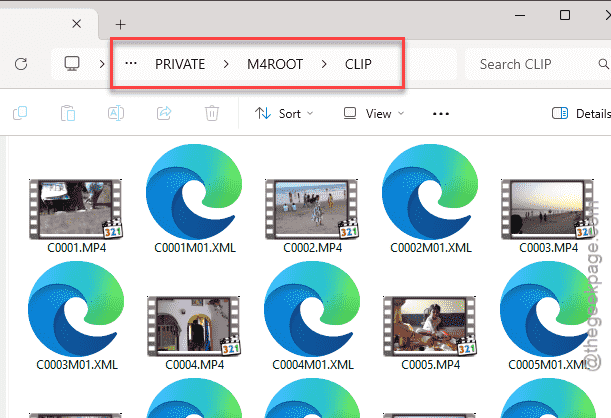Select the C0005.MP4 video thumbnail

(x=430, y=326)
